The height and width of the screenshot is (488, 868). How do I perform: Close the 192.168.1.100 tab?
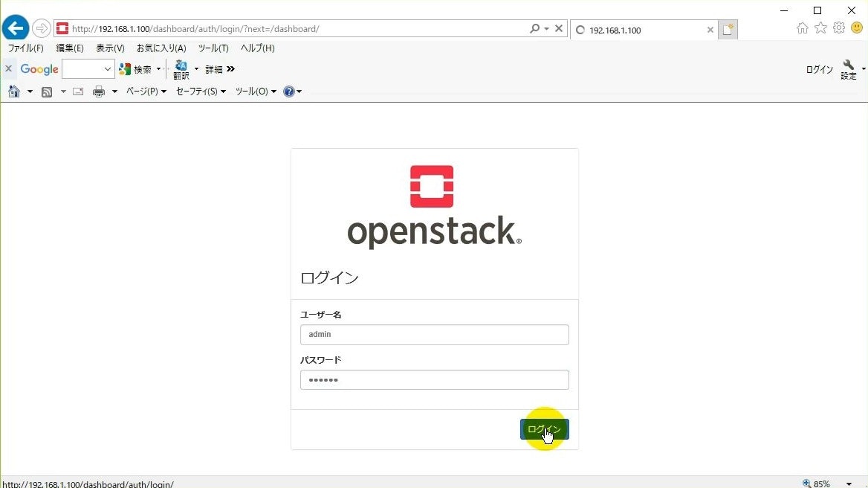click(x=710, y=30)
